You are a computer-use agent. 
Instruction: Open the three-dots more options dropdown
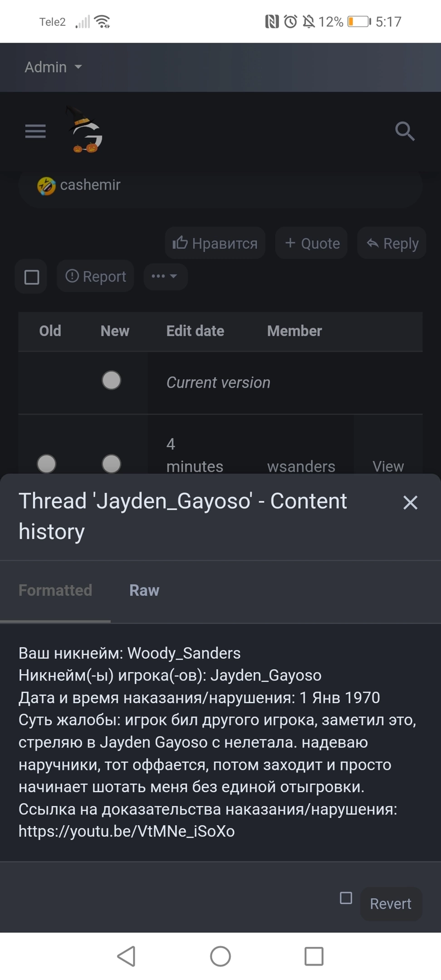click(x=165, y=276)
